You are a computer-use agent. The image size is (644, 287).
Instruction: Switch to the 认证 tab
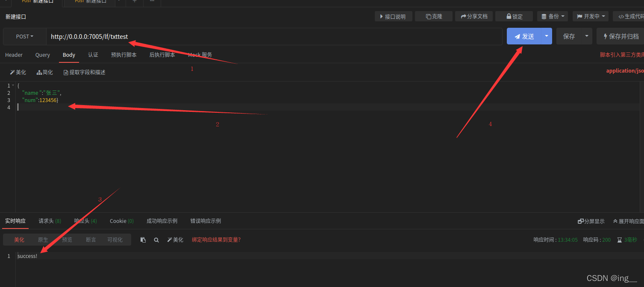coord(93,55)
